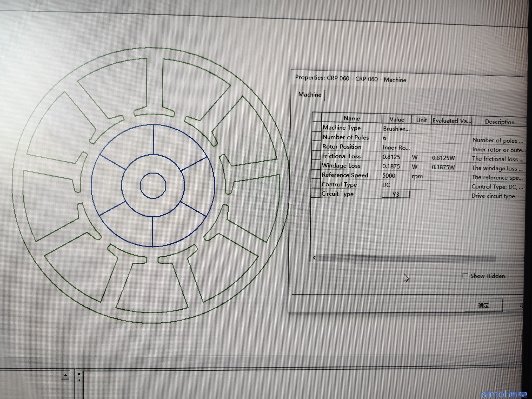Select the Control Type value DC

pos(396,185)
